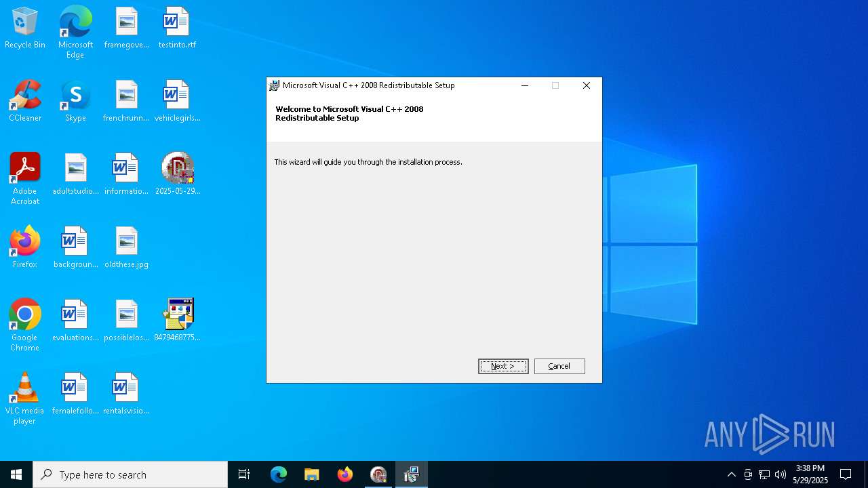This screenshot has width=868, height=488.
Task: Open File Explorer from the taskbar
Action: click(311, 474)
